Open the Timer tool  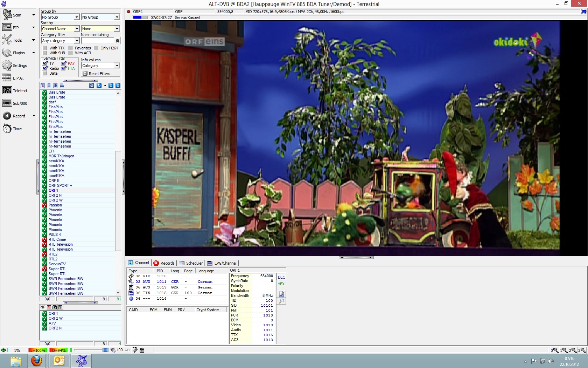click(x=7, y=129)
